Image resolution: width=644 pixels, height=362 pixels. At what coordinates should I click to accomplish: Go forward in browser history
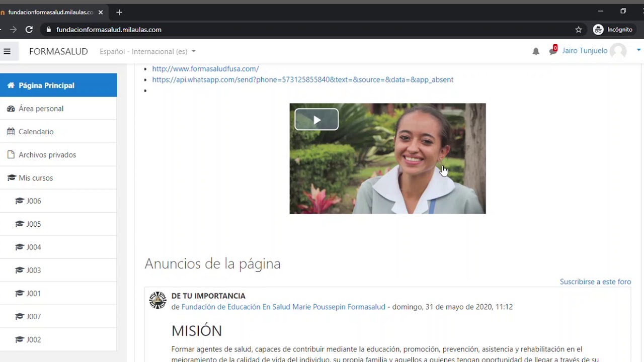(x=13, y=30)
